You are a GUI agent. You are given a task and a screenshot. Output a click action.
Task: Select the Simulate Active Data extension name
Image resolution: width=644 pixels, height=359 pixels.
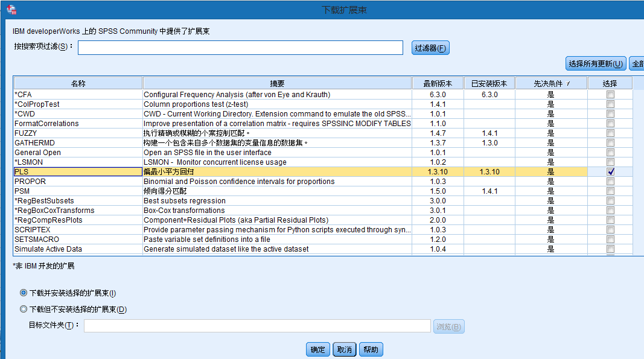pos(48,249)
